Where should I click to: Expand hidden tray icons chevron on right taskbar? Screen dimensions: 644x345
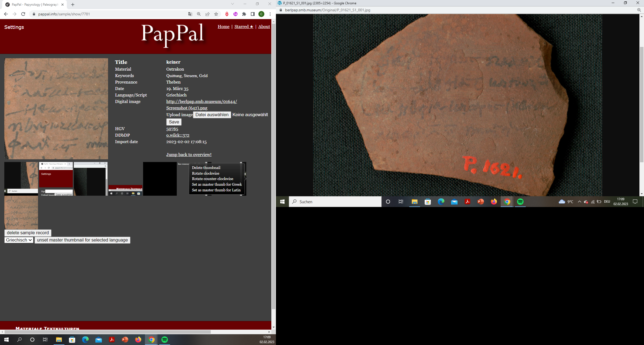[579, 202]
